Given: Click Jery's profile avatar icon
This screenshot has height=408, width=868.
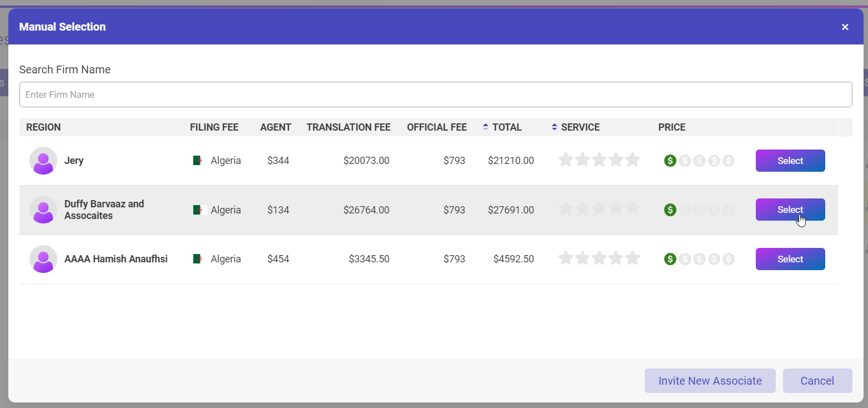Looking at the screenshot, I should pyautogui.click(x=43, y=161).
